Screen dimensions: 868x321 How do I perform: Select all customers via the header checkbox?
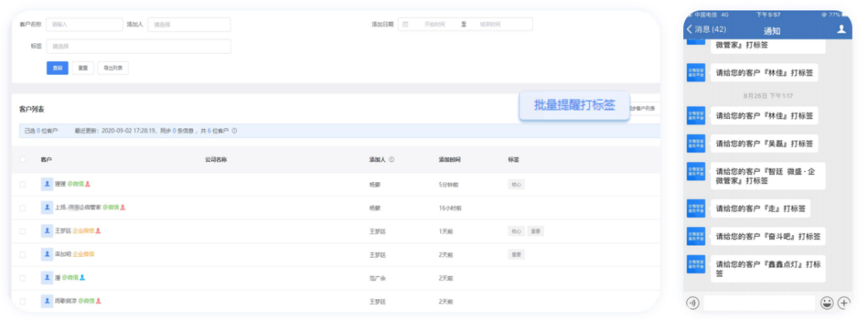(x=23, y=160)
